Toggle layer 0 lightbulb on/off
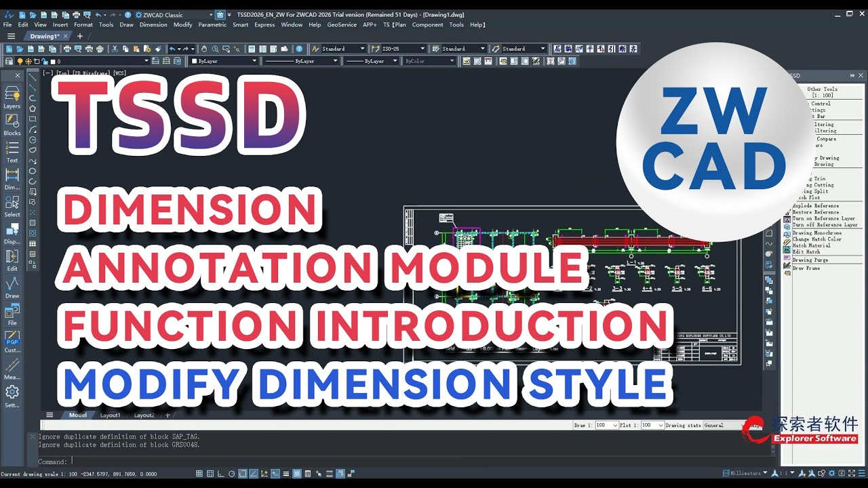868x488 pixels. [x=20, y=61]
